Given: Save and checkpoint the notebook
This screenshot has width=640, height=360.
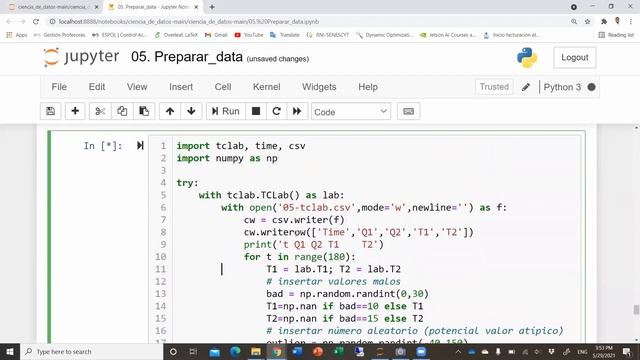Looking at the screenshot, I should 51,111.
